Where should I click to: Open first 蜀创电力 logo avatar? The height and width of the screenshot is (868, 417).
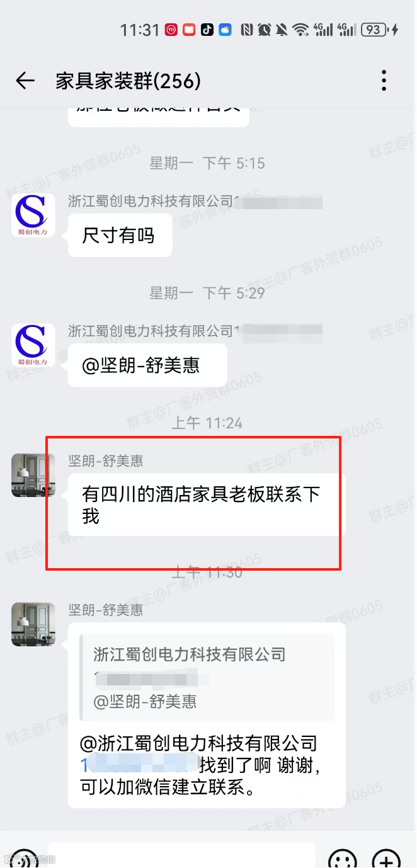tap(33, 215)
